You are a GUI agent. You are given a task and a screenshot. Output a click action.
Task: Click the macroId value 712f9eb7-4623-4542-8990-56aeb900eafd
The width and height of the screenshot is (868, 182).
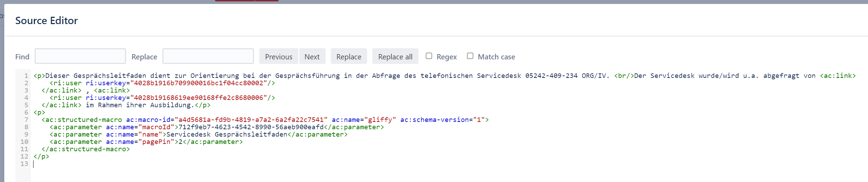tap(251, 127)
